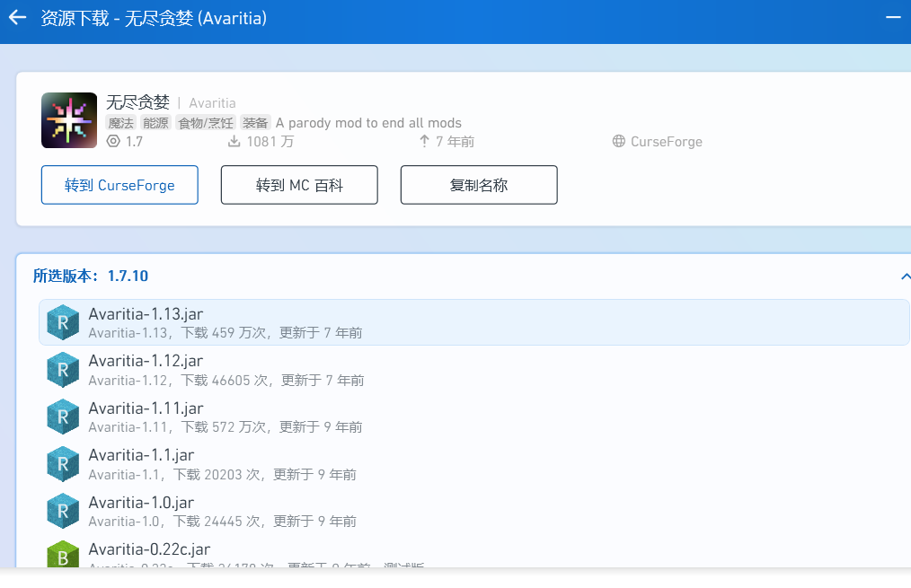
Task: Select the 食物/烹饪 category tag
Action: [206, 123]
